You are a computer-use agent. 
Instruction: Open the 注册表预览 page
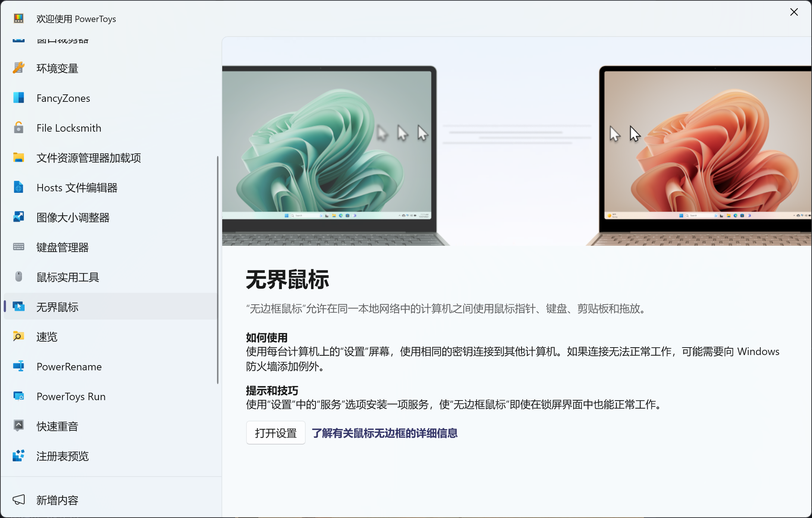[x=110, y=456]
